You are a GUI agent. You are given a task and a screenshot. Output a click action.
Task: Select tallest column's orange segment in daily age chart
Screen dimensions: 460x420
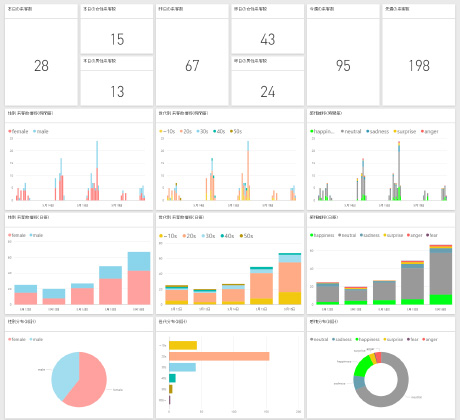point(290,277)
